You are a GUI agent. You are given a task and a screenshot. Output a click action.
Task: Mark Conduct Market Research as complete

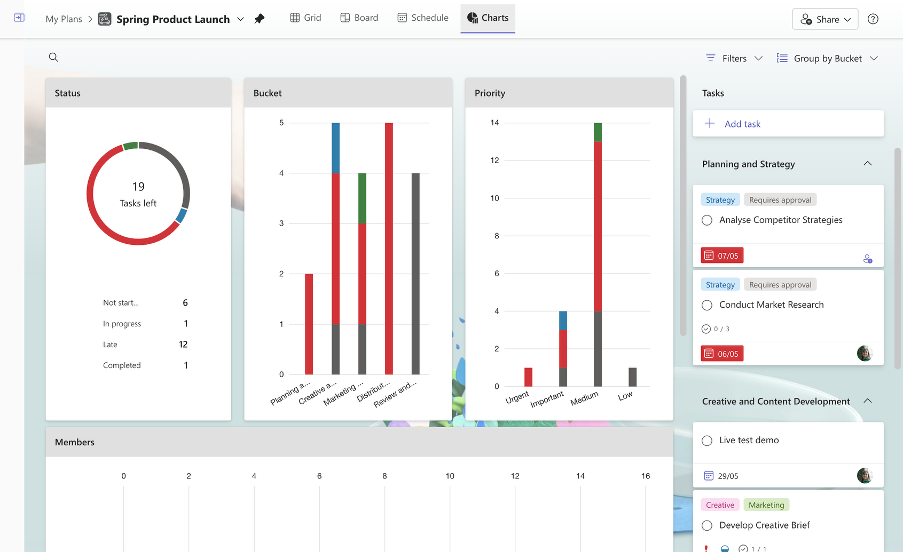pos(707,305)
